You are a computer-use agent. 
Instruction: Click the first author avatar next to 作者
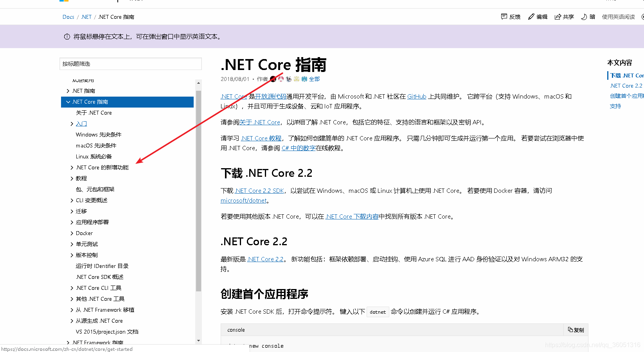tap(273, 79)
